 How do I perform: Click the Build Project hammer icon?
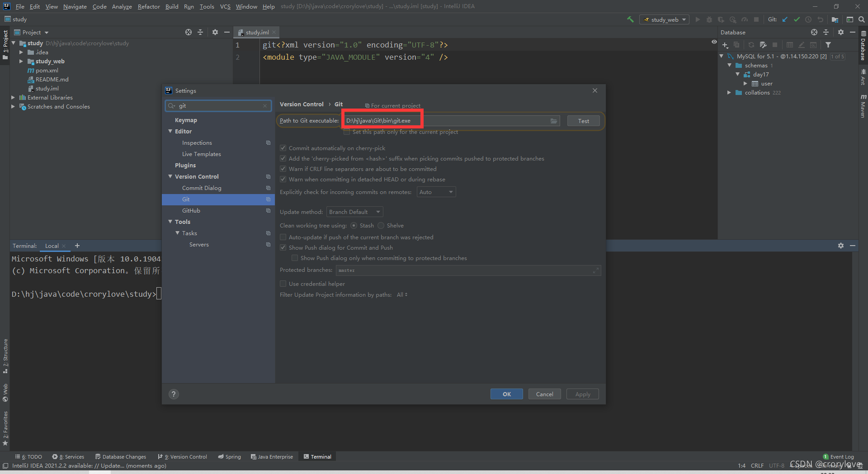coord(630,19)
